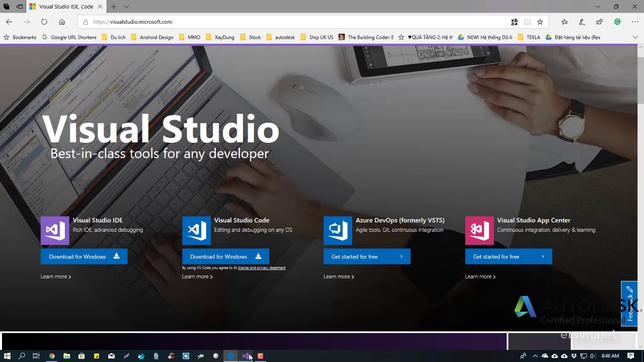
Task: Learn more about Visual Studio IDE
Action: pos(56,277)
